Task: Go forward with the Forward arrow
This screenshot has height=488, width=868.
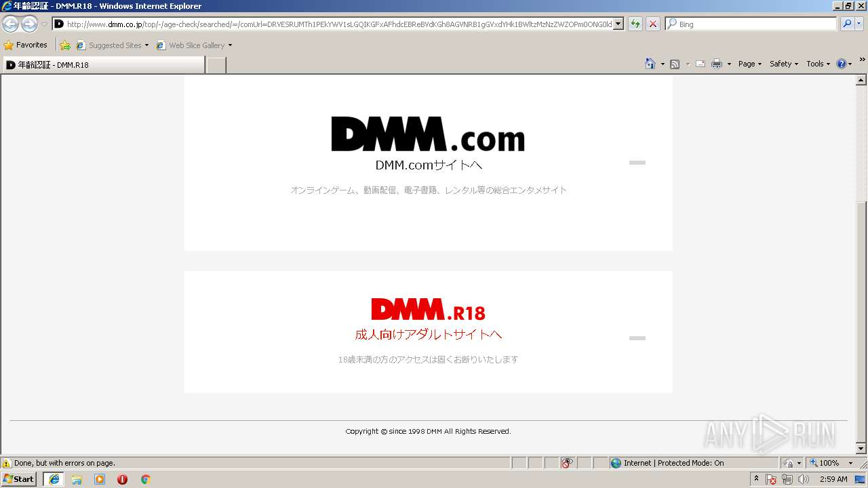Action: pyautogui.click(x=29, y=24)
